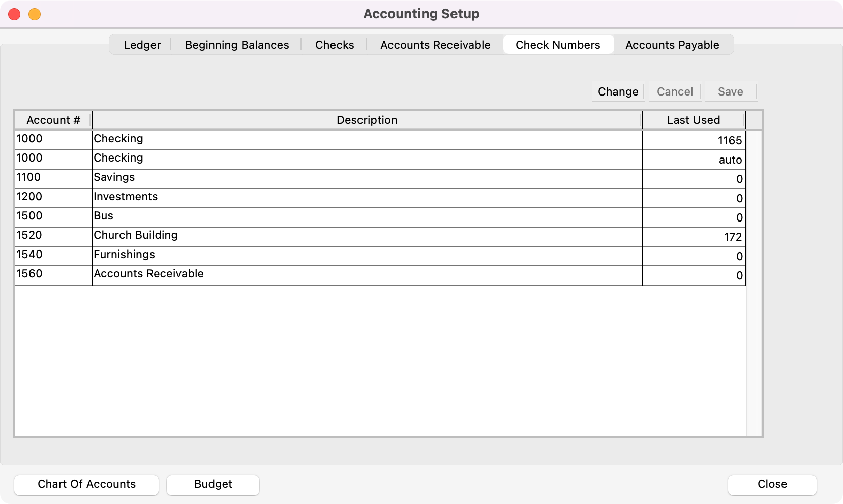Open the Accounts Payable tab
843x504 pixels.
pyautogui.click(x=672, y=45)
